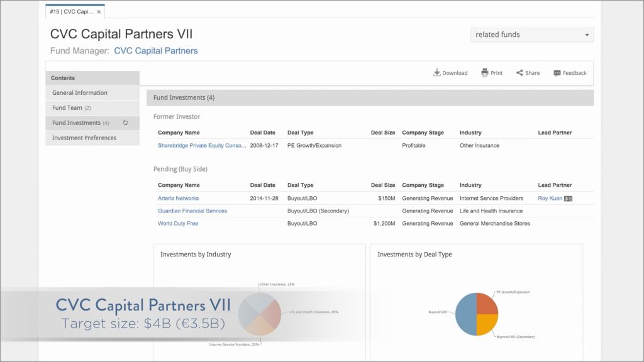This screenshot has width=644, height=362.
Task: Close the #15 CVC Capital tab
Action: click(x=99, y=12)
